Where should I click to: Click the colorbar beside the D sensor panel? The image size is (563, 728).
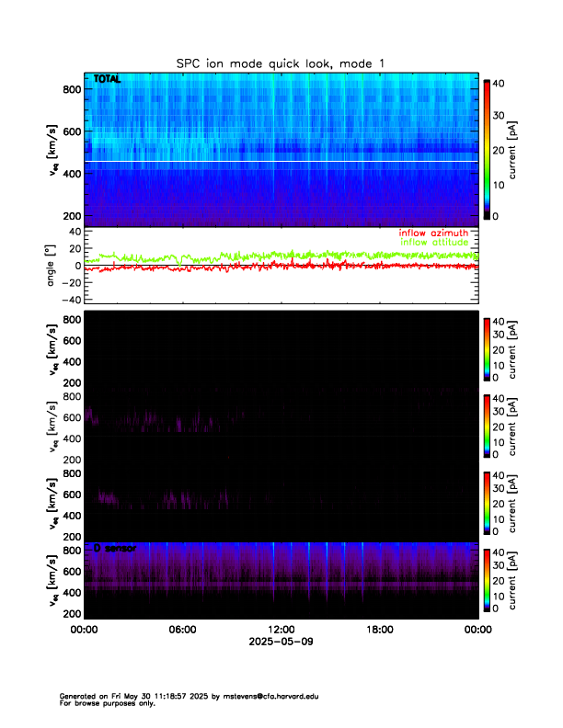pos(487,579)
